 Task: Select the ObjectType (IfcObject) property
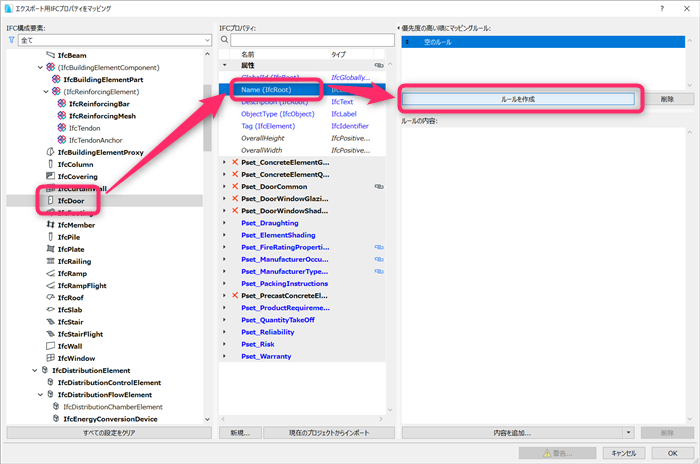coord(278,114)
